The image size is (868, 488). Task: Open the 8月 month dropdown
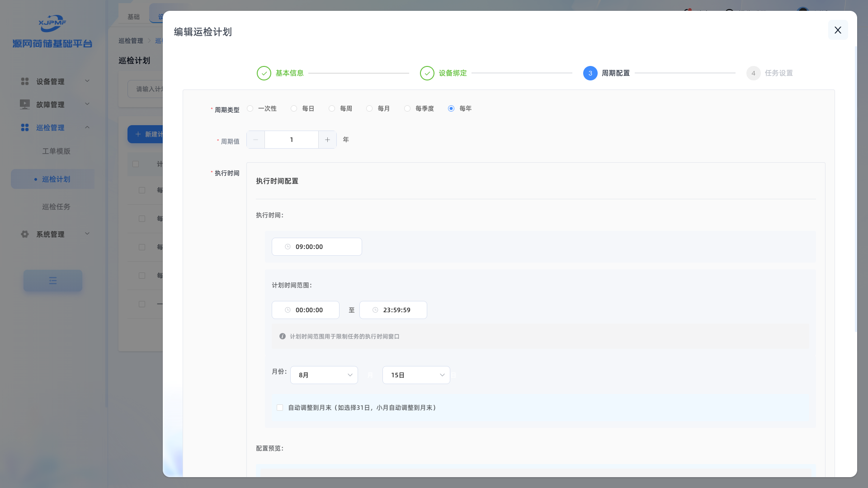pyautogui.click(x=324, y=375)
